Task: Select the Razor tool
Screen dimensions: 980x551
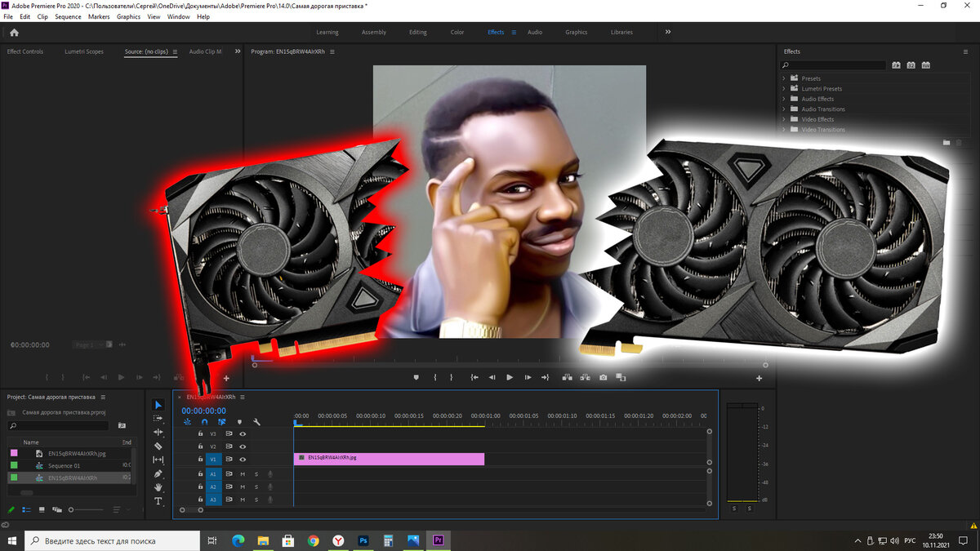Action: tap(158, 447)
